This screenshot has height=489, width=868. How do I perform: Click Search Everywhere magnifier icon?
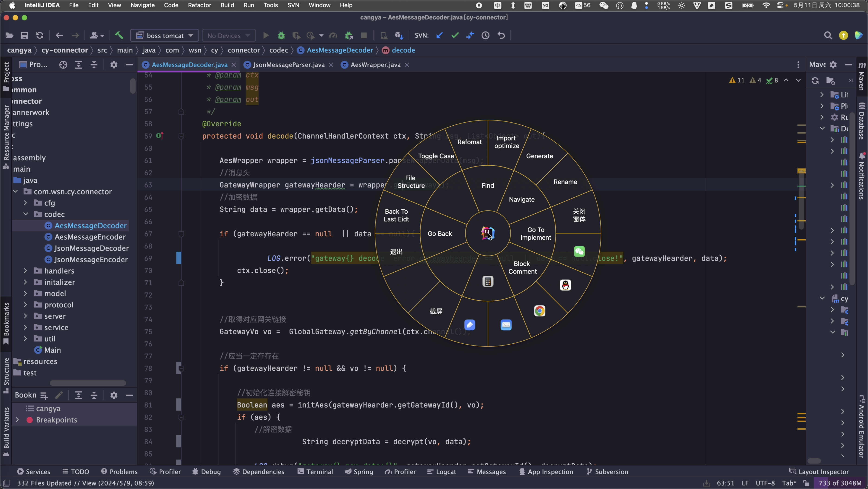828,36
